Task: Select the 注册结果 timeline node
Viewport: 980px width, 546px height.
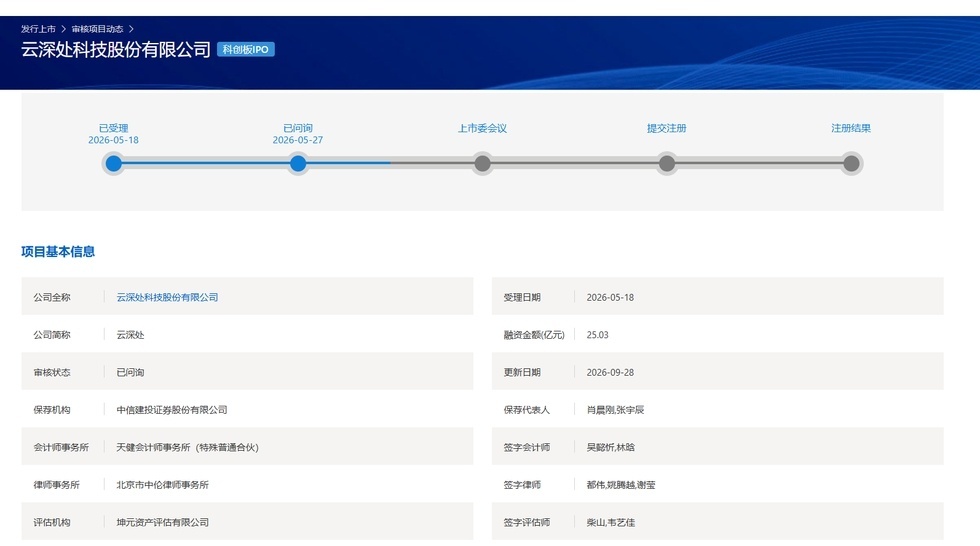Action: [x=851, y=164]
